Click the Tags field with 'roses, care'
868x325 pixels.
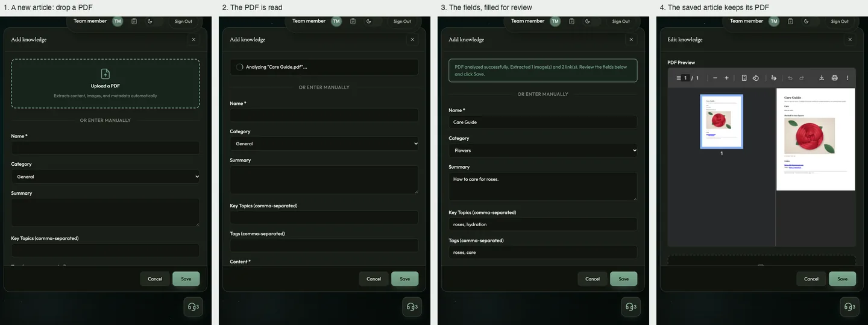(x=543, y=252)
